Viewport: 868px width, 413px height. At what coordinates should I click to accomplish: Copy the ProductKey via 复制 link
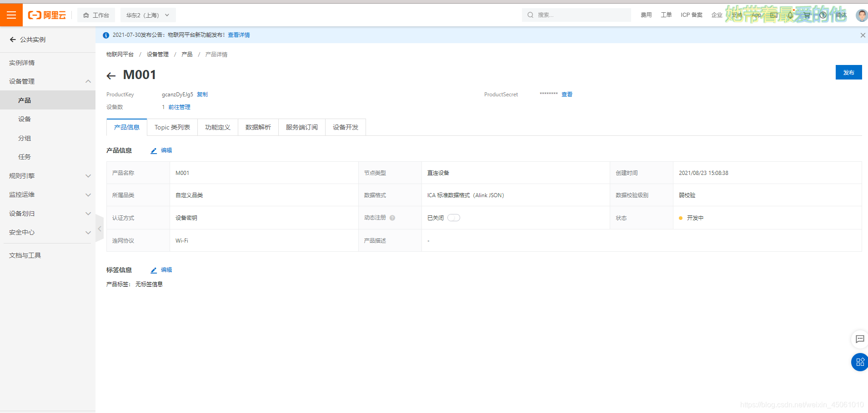click(202, 95)
